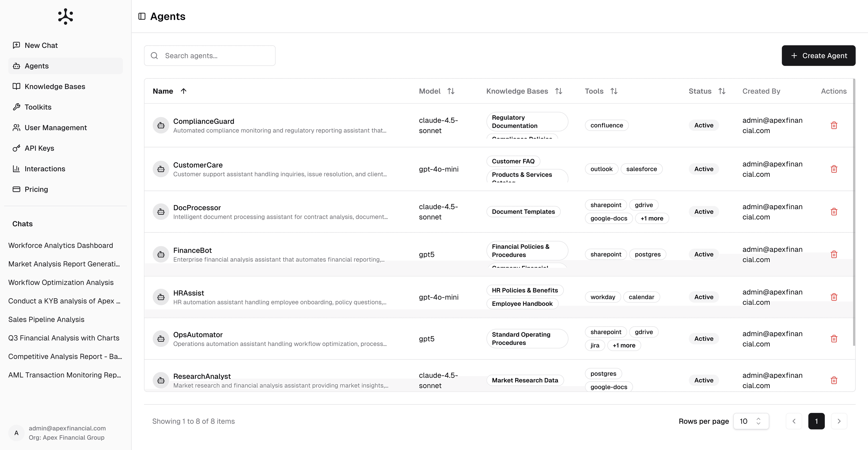Click HRAssist row's delete trash icon

click(x=834, y=297)
